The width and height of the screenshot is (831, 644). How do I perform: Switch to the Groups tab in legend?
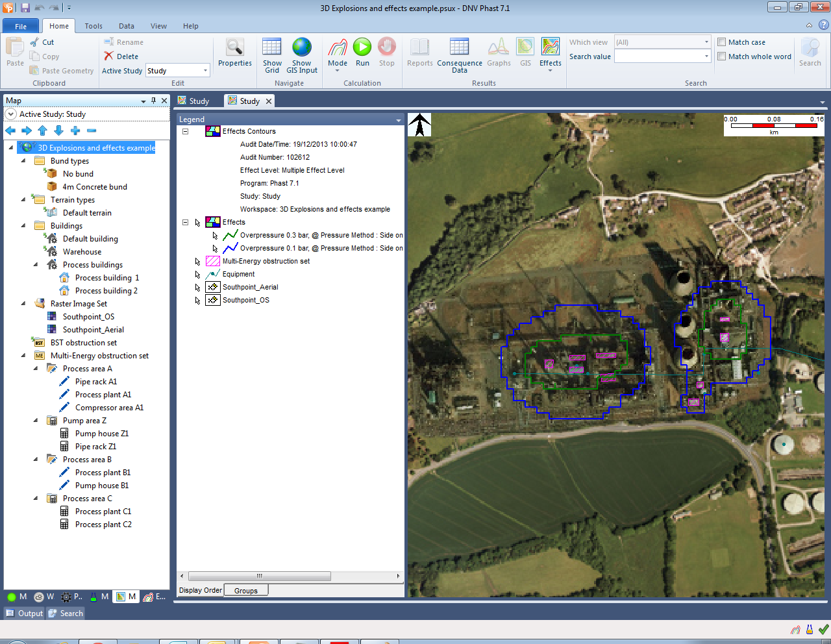(x=246, y=591)
